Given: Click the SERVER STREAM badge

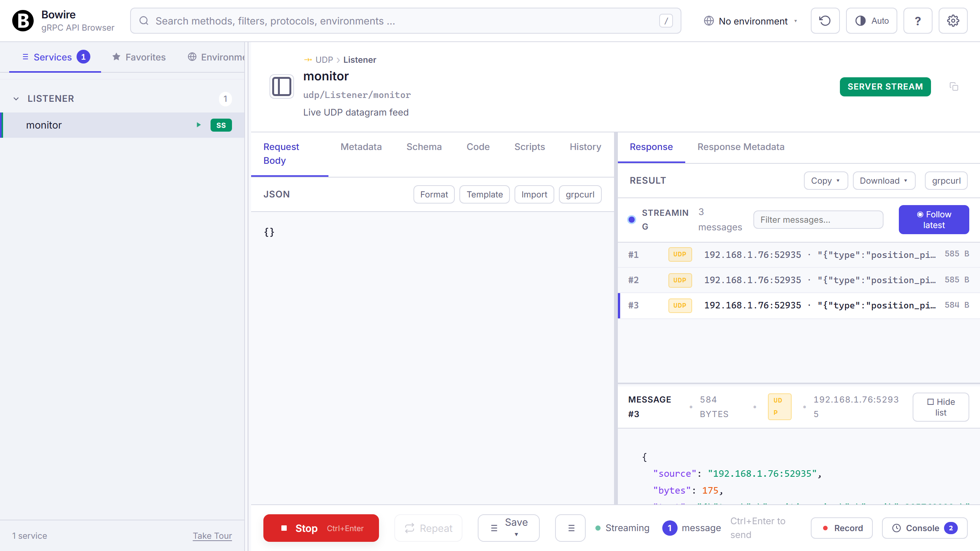Looking at the screenshot, I should click(885, 87).
